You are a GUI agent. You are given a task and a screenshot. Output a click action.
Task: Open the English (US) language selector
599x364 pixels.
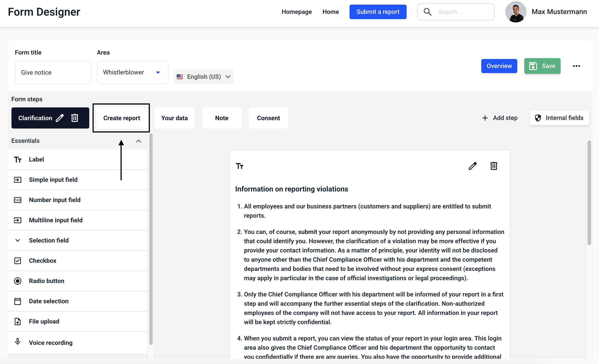(x=203, y=77)
